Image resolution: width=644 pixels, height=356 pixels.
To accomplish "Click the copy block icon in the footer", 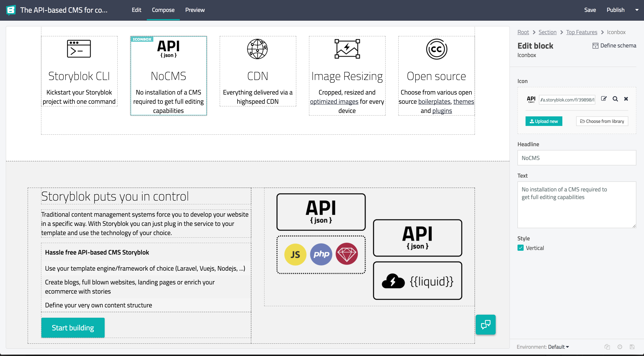I will point(607,347).
